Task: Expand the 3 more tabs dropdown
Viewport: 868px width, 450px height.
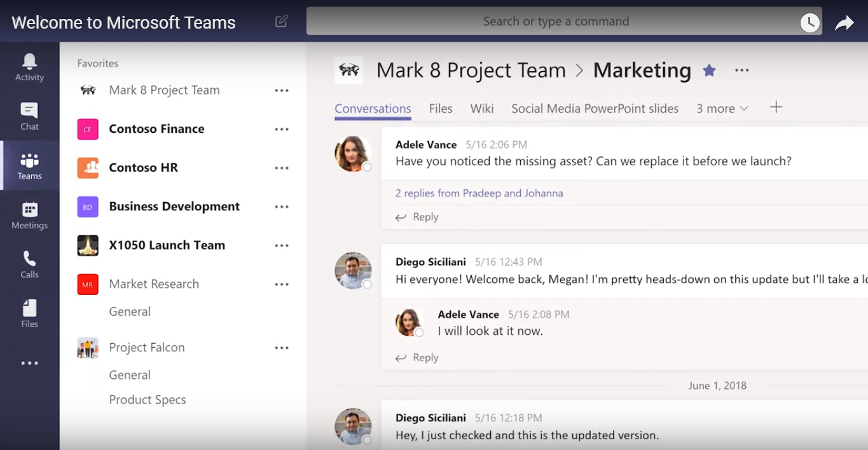Action: point(722,109)
